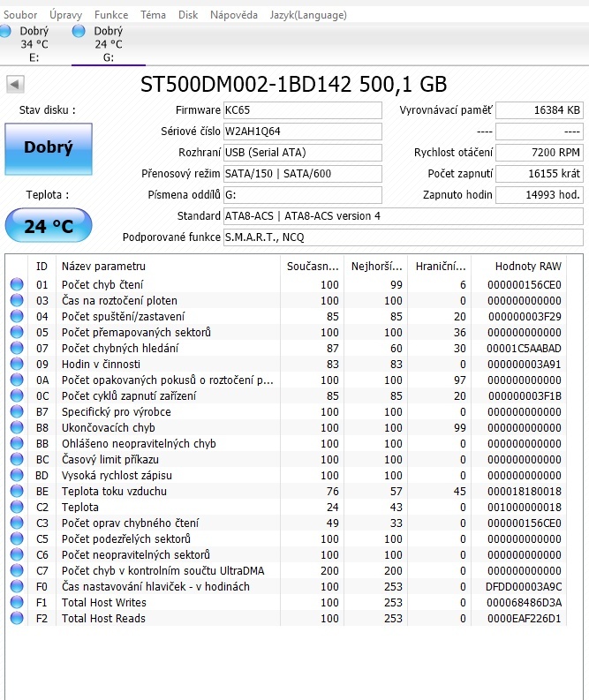Select raw value DFDD00003A9C
Screen dimensions: 589x700
coord(524,587)
